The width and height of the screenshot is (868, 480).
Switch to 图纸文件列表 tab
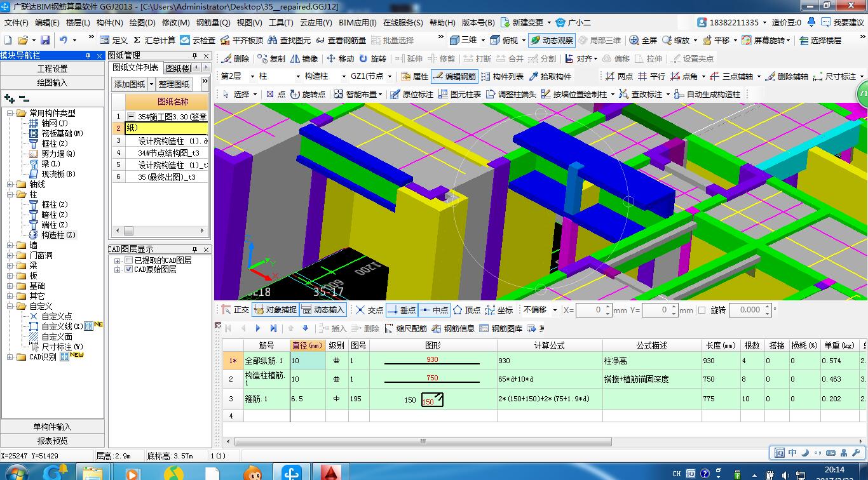pos(135,68)
